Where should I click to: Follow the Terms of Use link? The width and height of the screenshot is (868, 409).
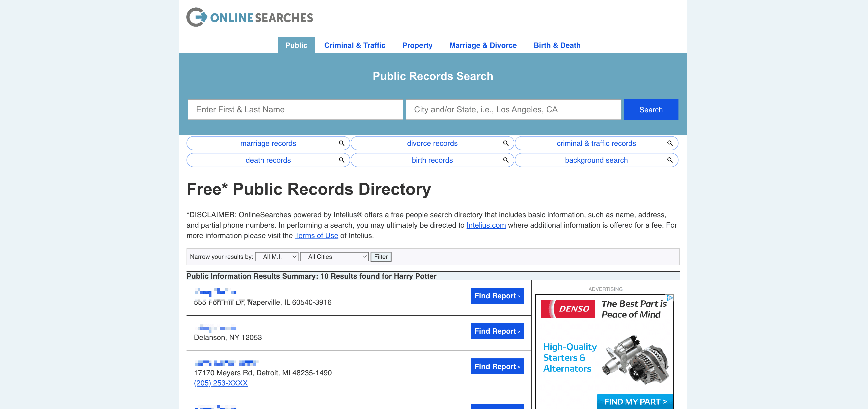tap(316, 236)
